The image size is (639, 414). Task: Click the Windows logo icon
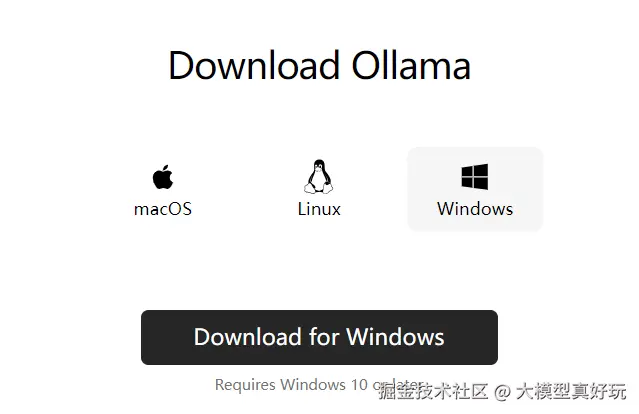(x=475, y=177)
